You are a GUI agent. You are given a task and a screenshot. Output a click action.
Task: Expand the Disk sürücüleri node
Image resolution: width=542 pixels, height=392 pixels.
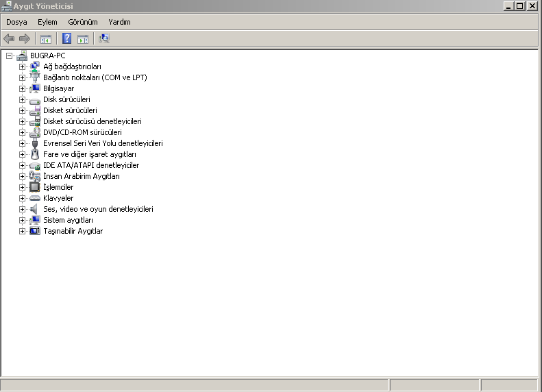coord(22,99)
